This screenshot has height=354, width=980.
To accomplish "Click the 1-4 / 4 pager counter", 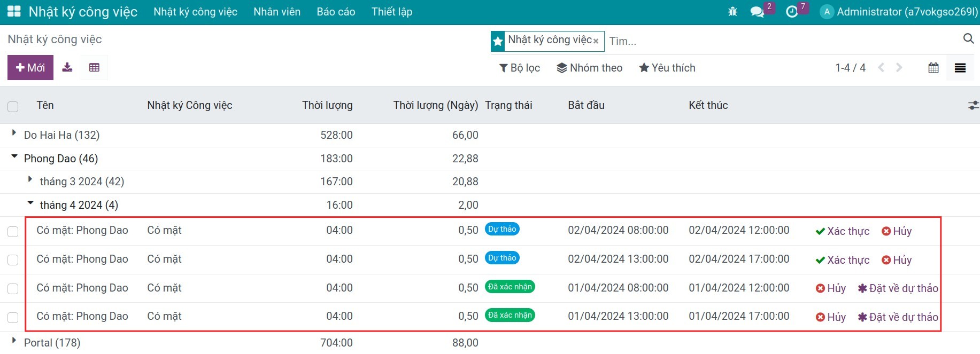I will click(x=850, y=68).
